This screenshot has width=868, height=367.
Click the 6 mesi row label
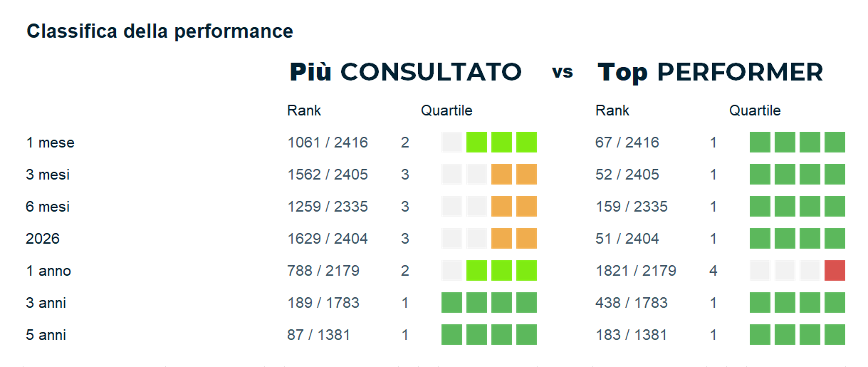[48, 207]
